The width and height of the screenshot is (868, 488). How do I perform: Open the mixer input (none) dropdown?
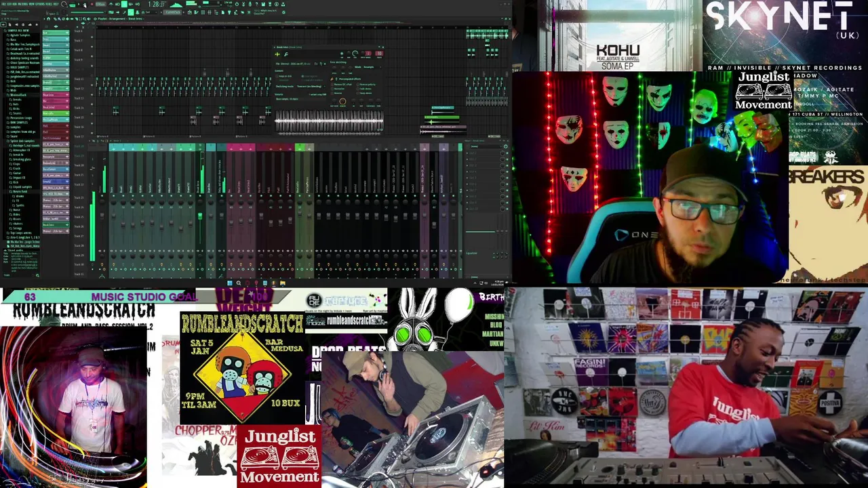[x=485, y=146]
